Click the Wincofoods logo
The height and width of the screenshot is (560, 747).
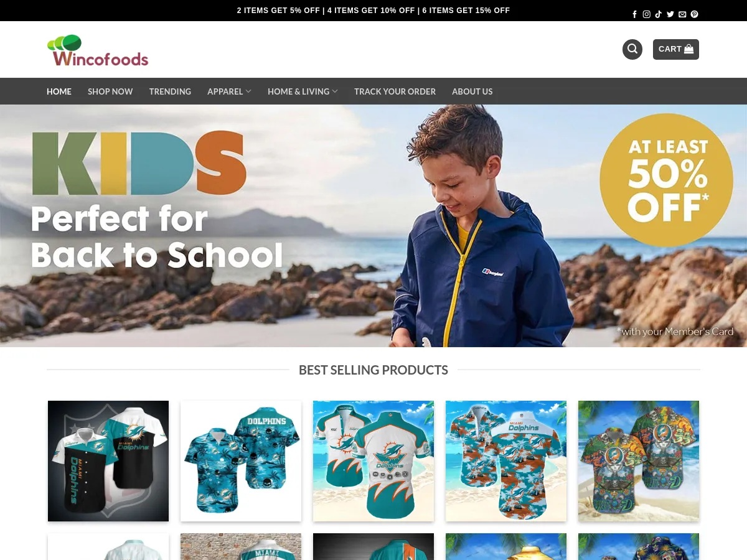point(98,50)
